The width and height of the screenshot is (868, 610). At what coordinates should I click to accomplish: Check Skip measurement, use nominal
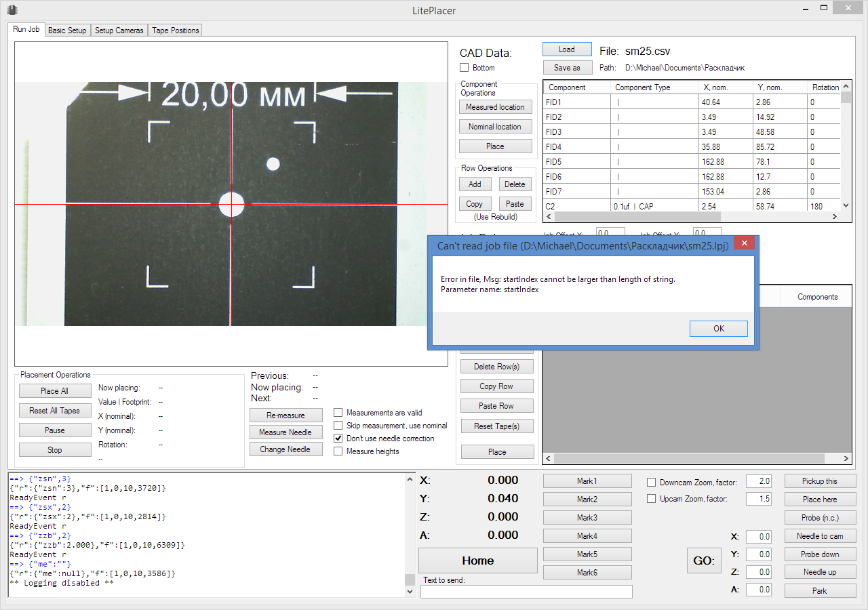click(x=338, y=426)
